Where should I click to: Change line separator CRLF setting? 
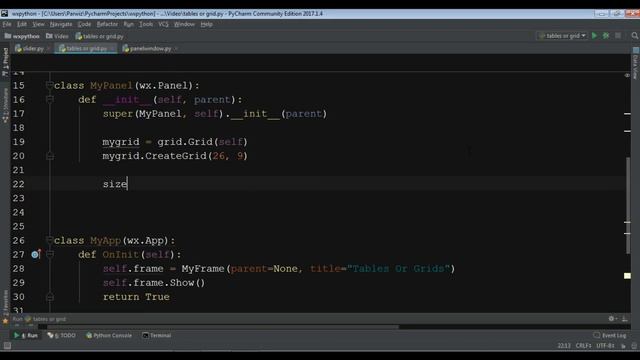(584, 346)
